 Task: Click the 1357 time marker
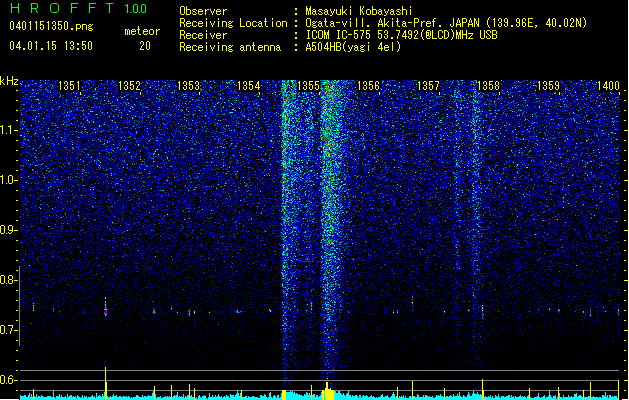point(428,85)
